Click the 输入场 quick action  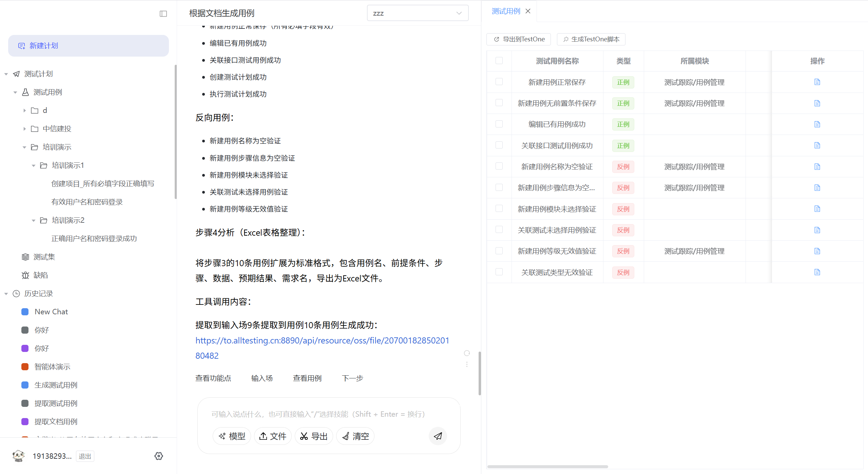[262, 378]
